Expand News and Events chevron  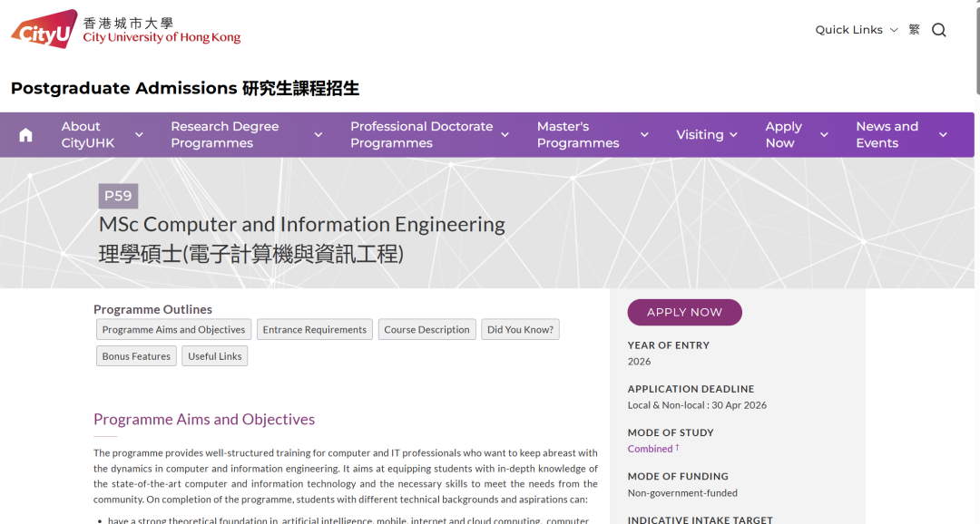943,135
